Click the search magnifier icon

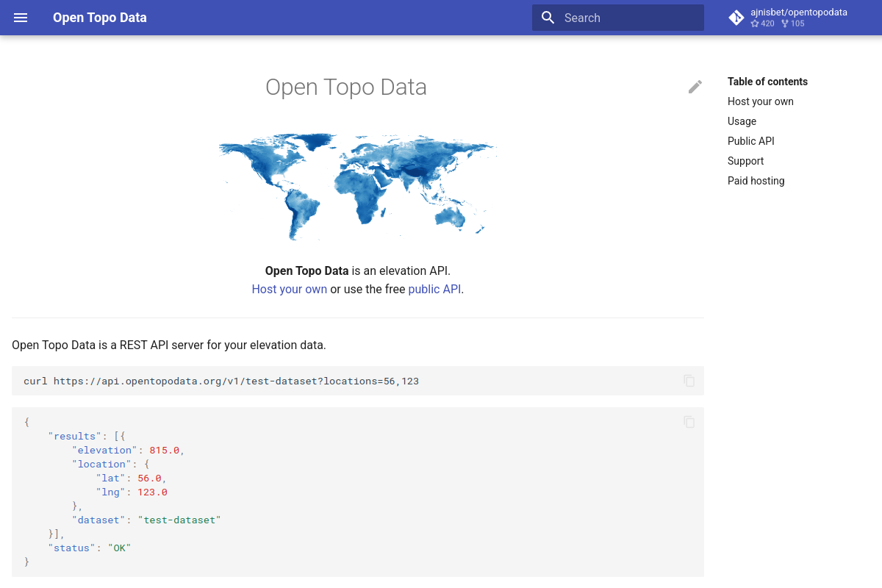tap(548, 18)
